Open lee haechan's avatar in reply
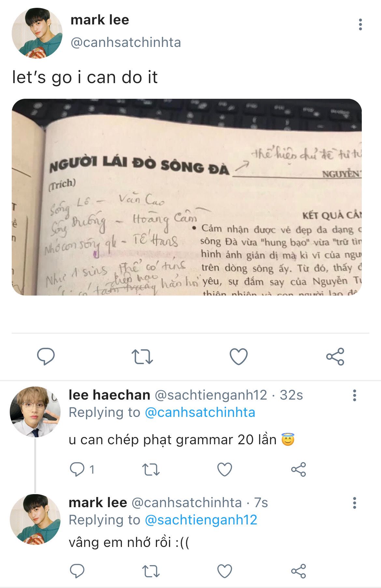381x588 pixels. coord(35,412)
